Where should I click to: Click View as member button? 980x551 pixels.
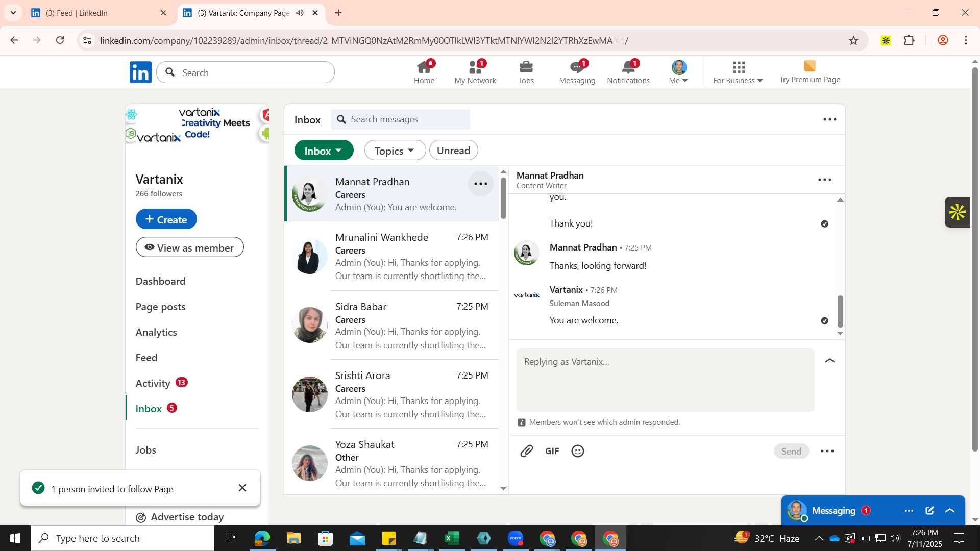click(x=189, y=247)
